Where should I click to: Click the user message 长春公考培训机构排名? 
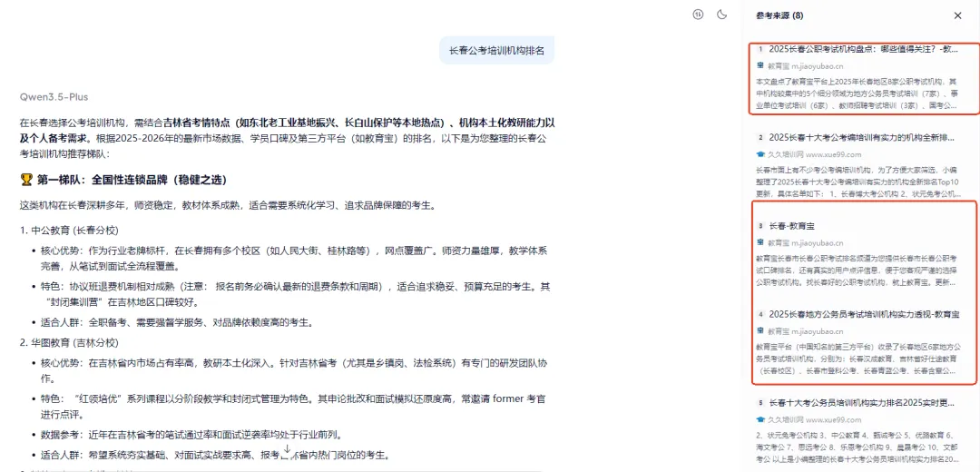click(496, 51)
